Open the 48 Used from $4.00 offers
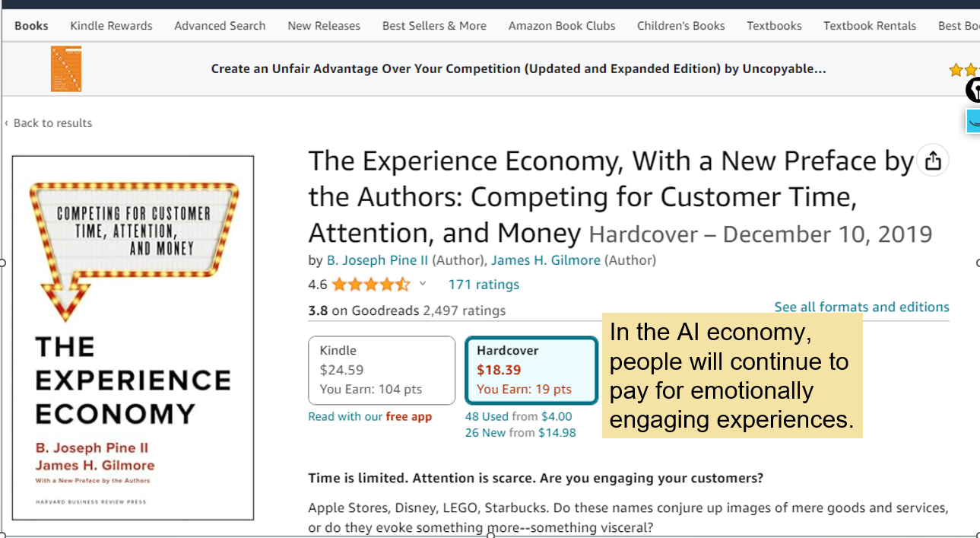Viewport: 980px width, 538px height. [x=519, y=416]
